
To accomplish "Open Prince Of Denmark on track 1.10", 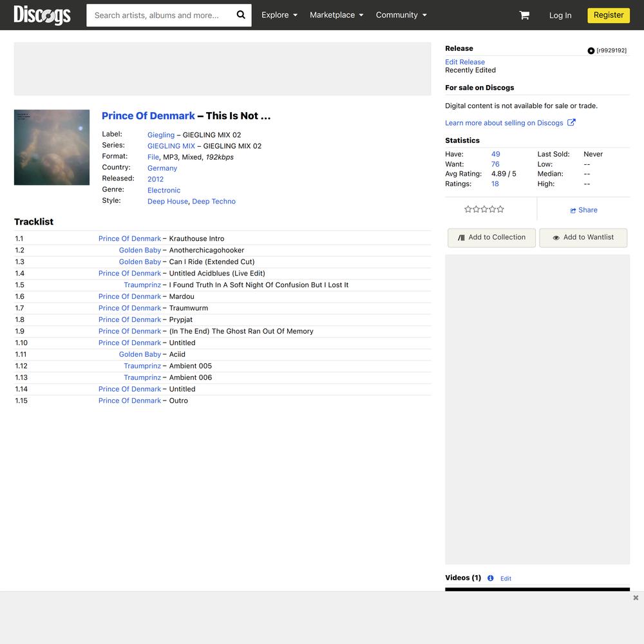I will pos(130,343).
